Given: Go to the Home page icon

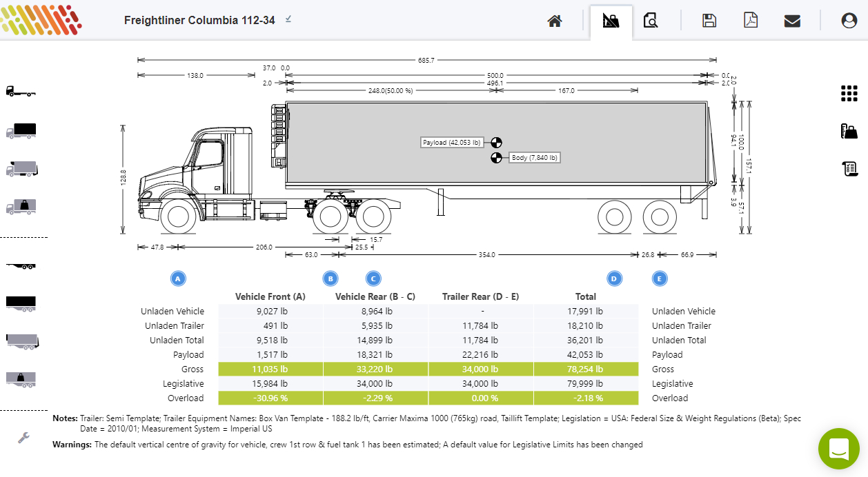Looking at the screenshot, I should coord(555,21).
